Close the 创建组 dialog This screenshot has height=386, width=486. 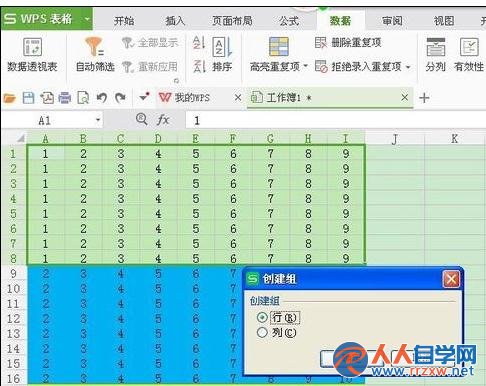(x=451, y=279)
